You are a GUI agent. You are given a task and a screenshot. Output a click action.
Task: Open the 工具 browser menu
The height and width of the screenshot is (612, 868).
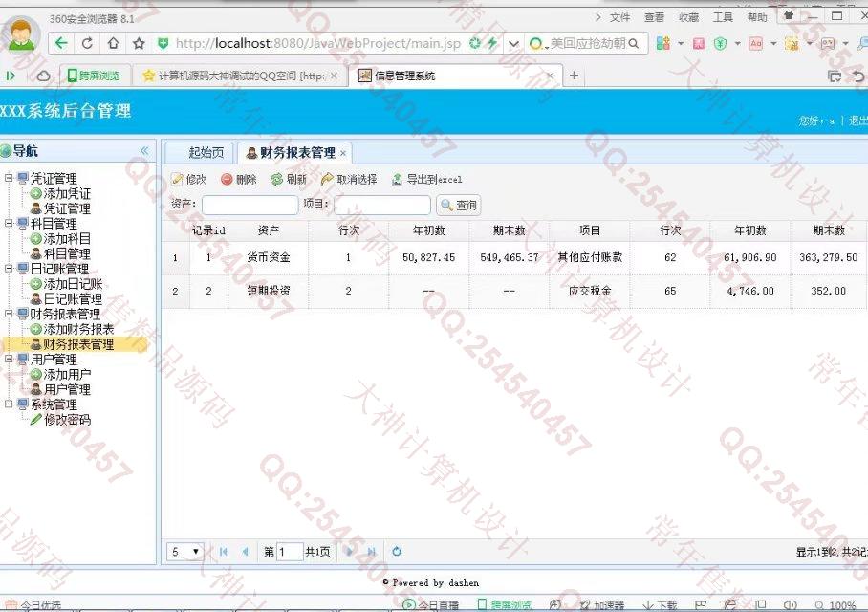[x=723, y=17]
